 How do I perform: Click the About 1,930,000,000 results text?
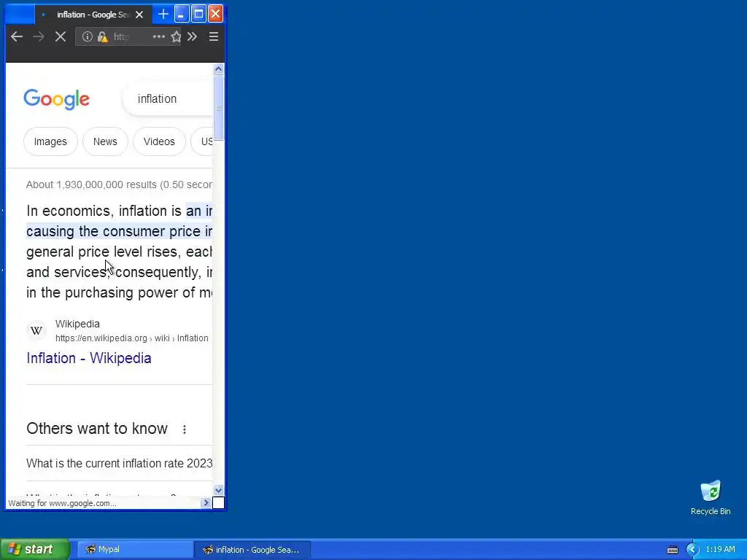click(119, 184)
